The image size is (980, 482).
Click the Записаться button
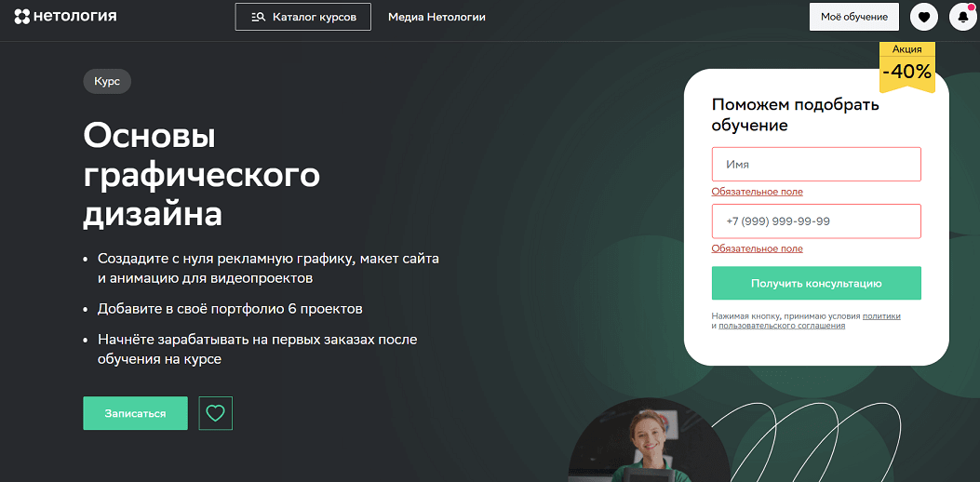(136, 413)
